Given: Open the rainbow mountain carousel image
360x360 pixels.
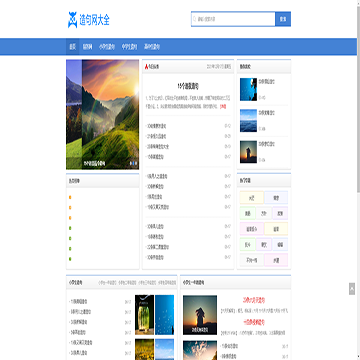Looking at the screenshot, I should (110, 114).
